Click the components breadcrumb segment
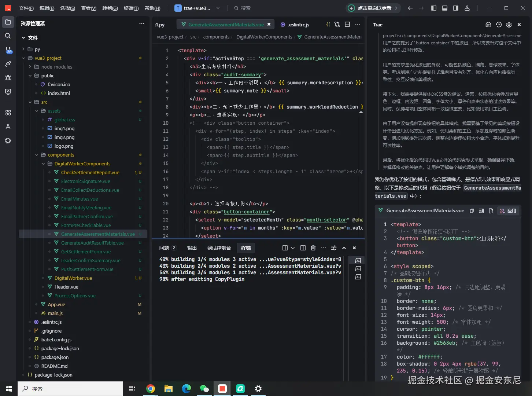 pos(216,37)
